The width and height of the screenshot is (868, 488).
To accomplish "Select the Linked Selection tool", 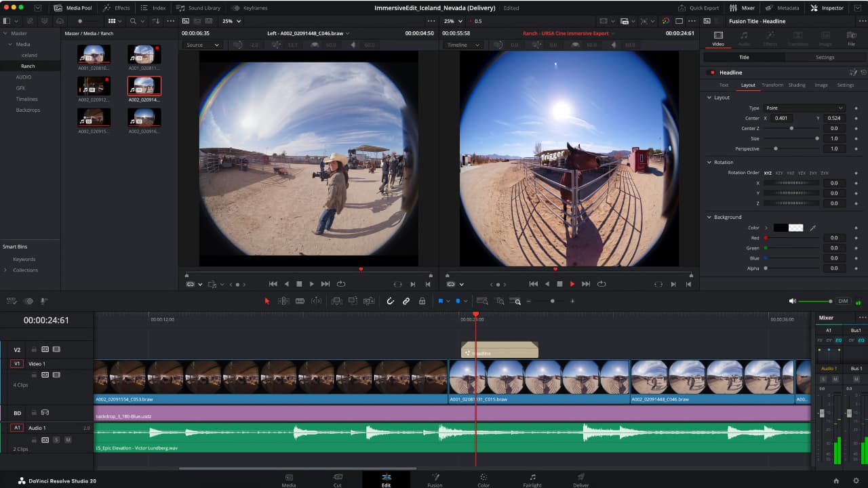I will point(406,300).
